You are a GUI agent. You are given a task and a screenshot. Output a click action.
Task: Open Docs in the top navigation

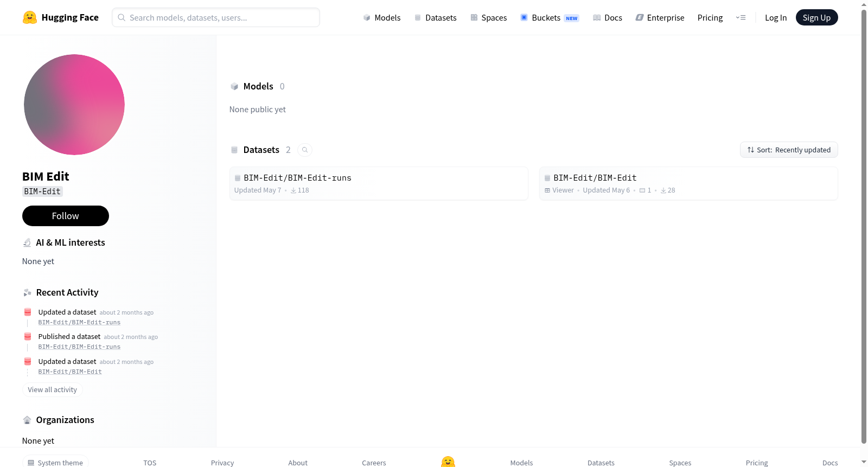(608, 18)
